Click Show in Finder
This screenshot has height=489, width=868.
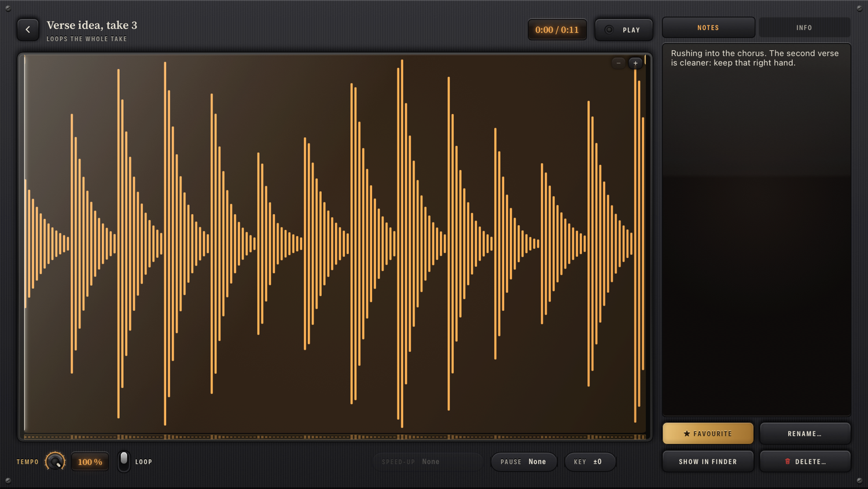(708, 461)
